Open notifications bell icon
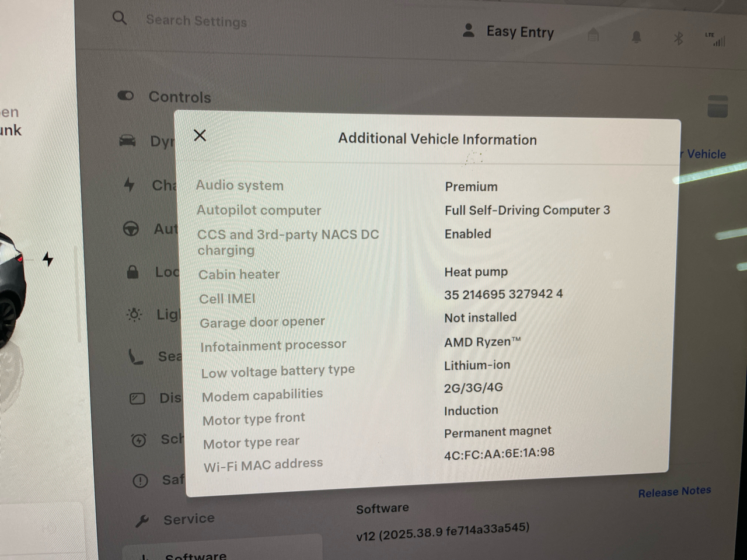 click(636, 37)
